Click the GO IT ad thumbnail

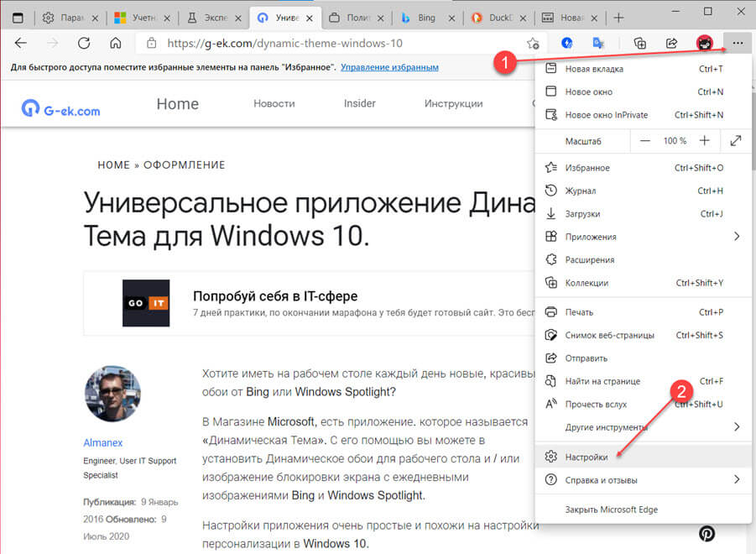click(146, 303)
